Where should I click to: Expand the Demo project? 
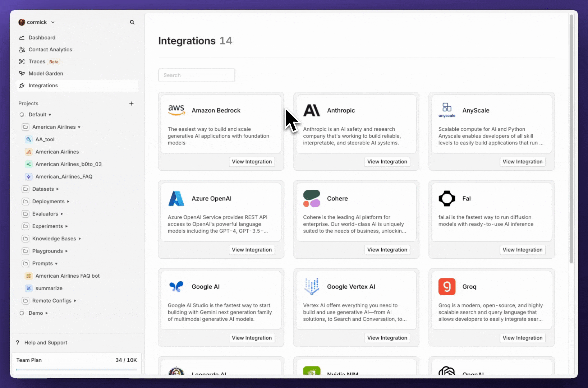[x=47, y=313]
